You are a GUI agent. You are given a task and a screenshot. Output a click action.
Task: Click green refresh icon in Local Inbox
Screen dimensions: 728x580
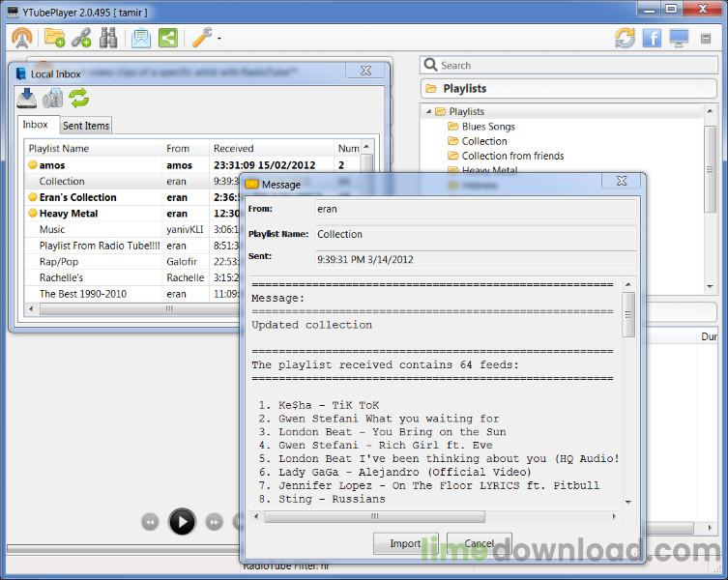coord(79,98)
